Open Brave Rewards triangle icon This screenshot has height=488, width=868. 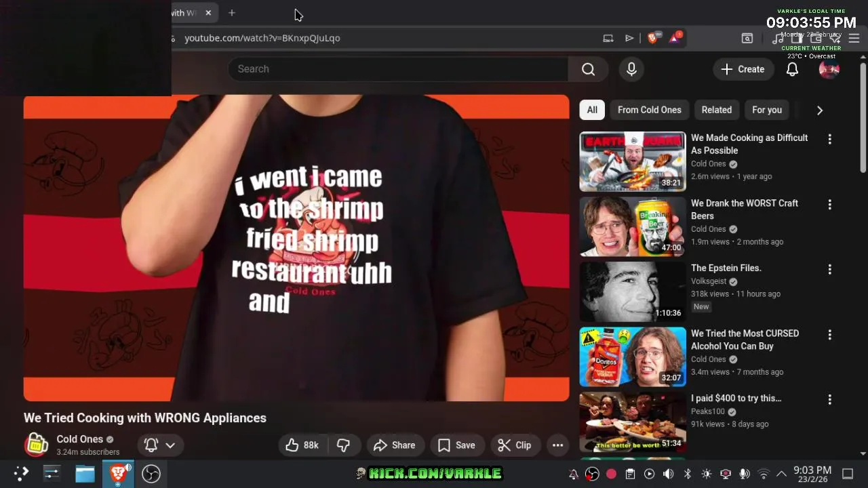tap(675, 38)
